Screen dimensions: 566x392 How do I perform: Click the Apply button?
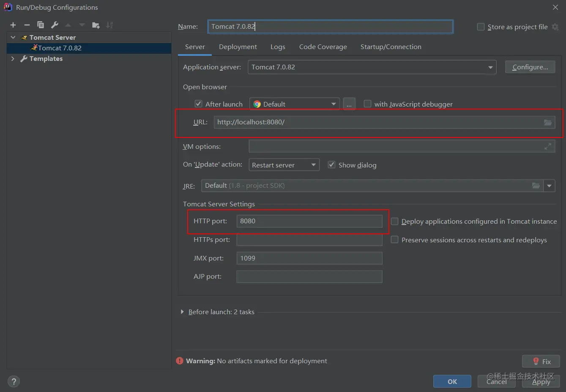[x=541, y=381]
